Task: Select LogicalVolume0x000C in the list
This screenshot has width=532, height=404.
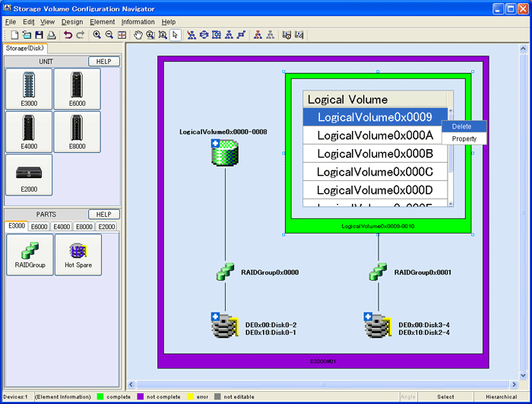Action: click(375, 172)
